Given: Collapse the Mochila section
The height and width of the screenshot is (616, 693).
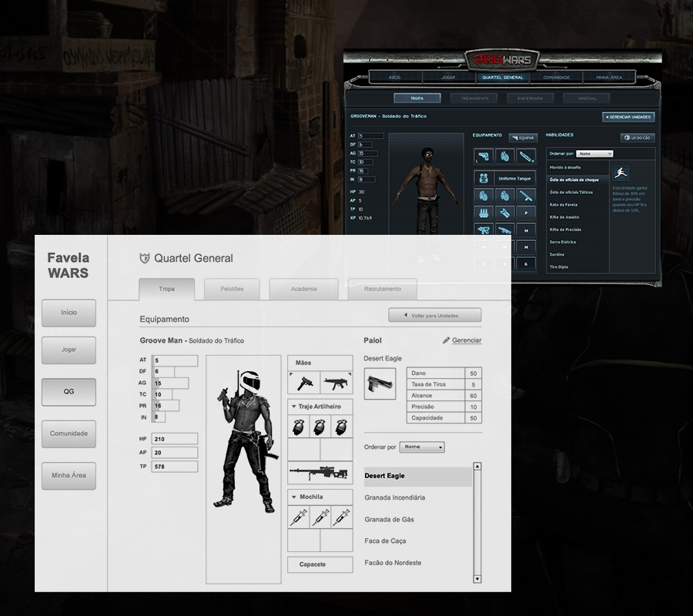Looking at the screenshot, I should (293, 497).
